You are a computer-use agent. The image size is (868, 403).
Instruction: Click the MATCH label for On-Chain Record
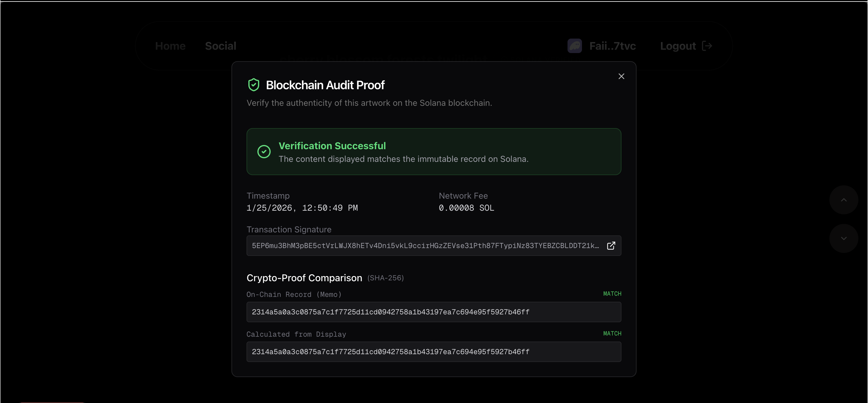point(612,294)
